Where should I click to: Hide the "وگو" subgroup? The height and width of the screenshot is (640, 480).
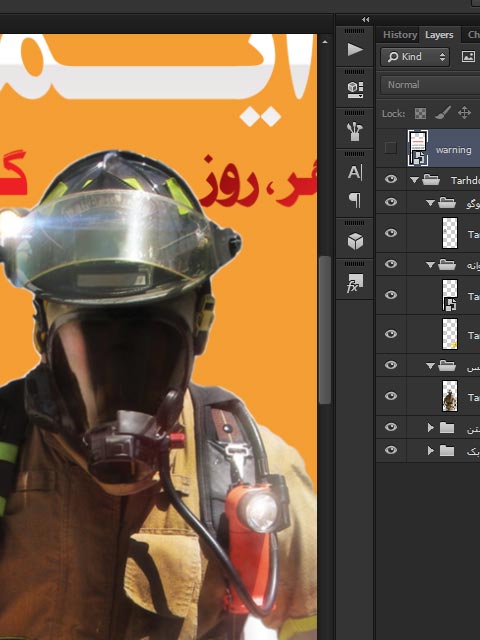click(391, 202)
